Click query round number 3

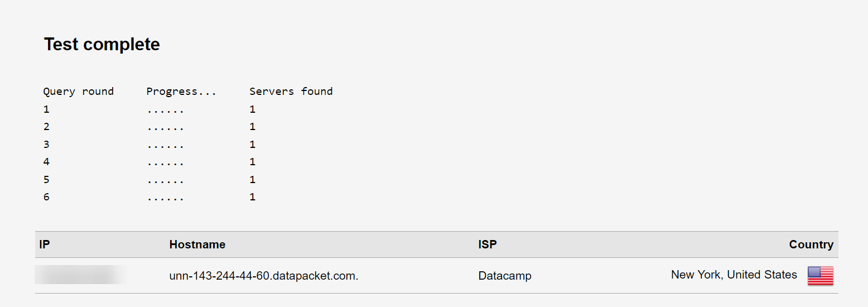coord(46,145)
